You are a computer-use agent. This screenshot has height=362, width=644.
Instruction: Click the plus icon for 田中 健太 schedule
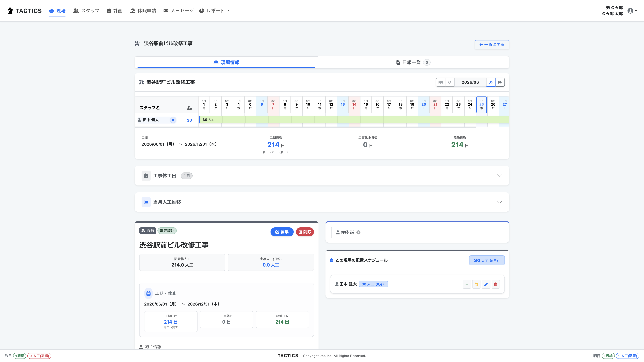pos(466,284)
